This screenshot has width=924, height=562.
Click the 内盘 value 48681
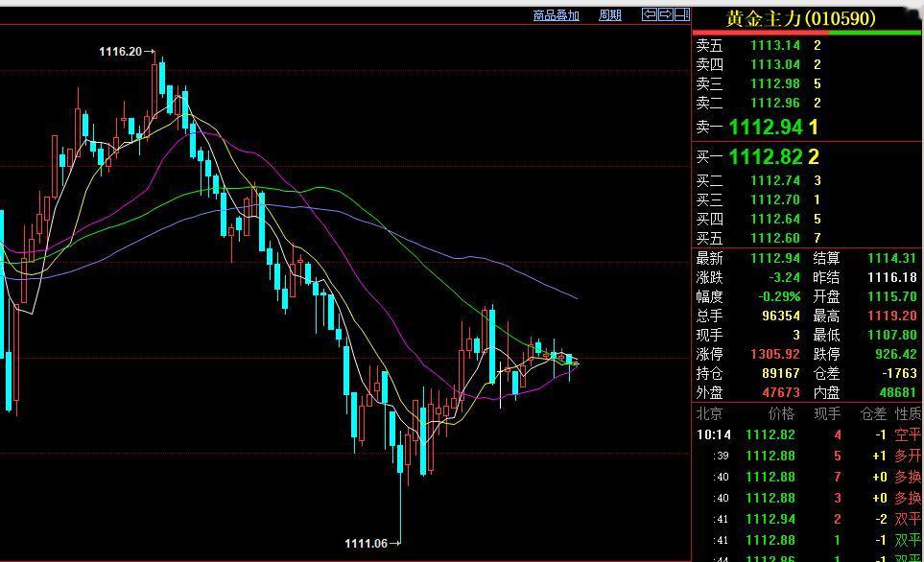coord(897,392)
